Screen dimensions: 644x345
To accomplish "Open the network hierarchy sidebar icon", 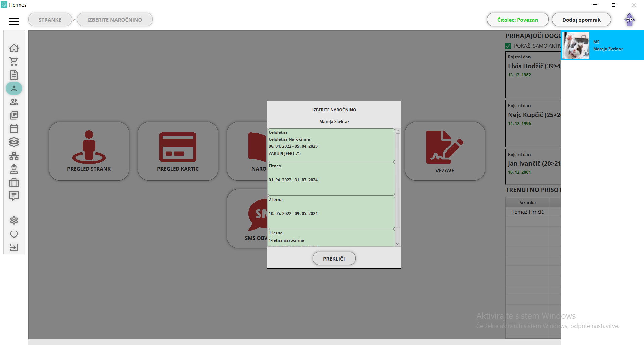I will (14, 156).
